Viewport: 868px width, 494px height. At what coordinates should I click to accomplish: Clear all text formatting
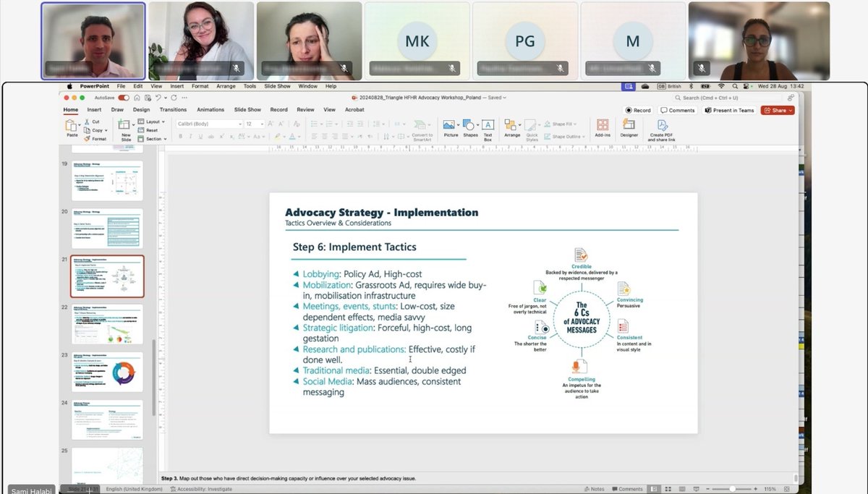(x=297, y=124)
